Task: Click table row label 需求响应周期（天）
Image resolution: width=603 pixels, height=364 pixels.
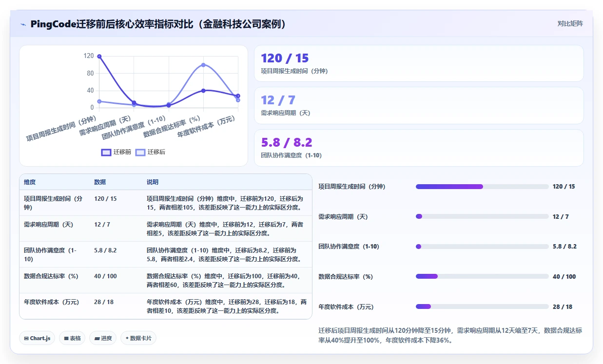Action: pyautogui.click(x=48, y=225)
